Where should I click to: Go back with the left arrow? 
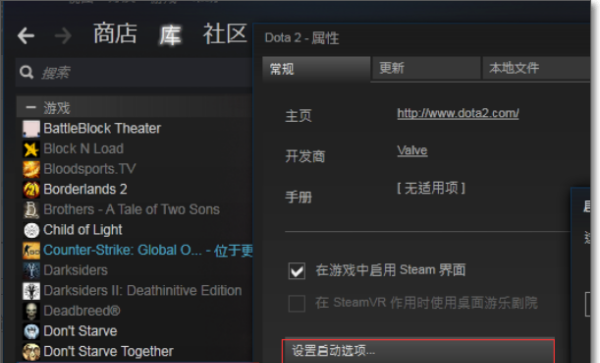click(26, 36)
